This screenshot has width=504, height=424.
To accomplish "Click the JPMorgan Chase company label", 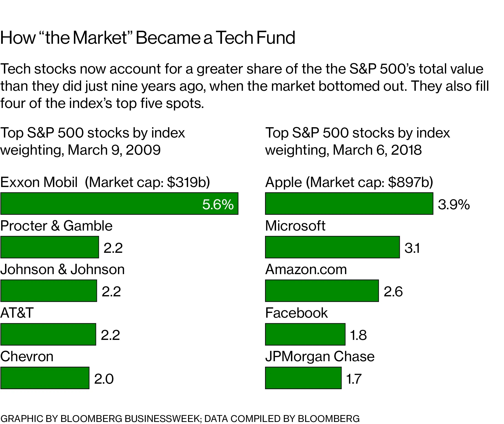I will 320,356.
